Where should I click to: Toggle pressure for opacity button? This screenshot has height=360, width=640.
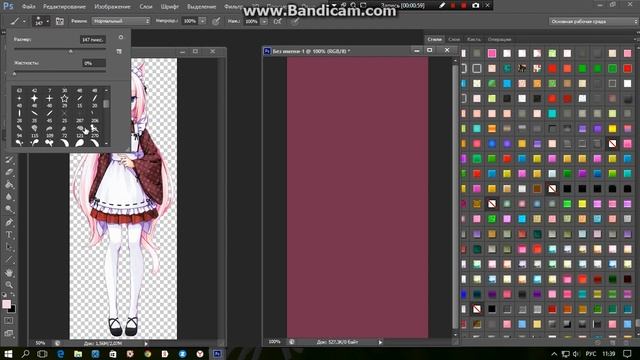click(x=216, y=21)
